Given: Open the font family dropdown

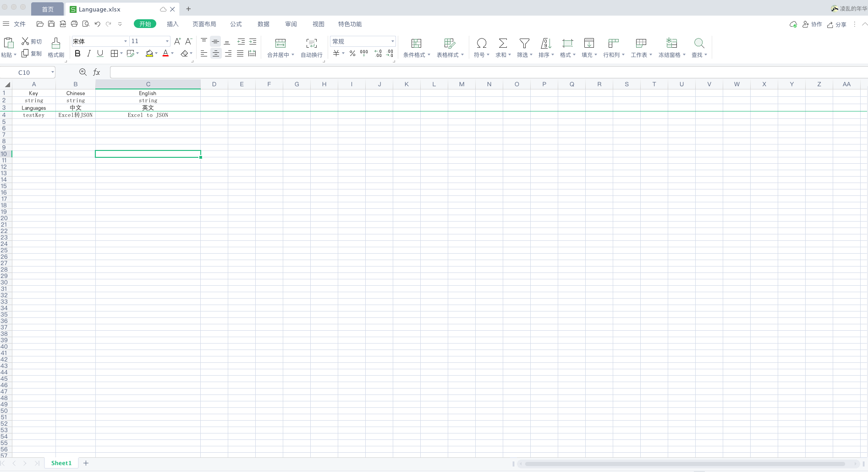Looking at the screenshot, I should [125, 41].
